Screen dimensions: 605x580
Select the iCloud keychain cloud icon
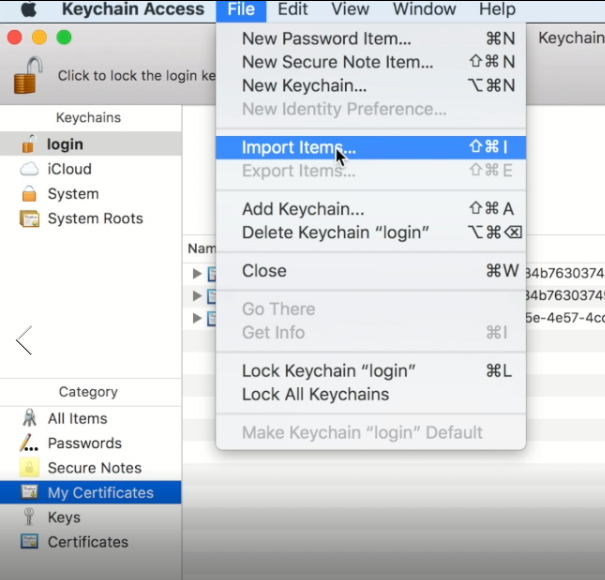click(x=29, y=169)
